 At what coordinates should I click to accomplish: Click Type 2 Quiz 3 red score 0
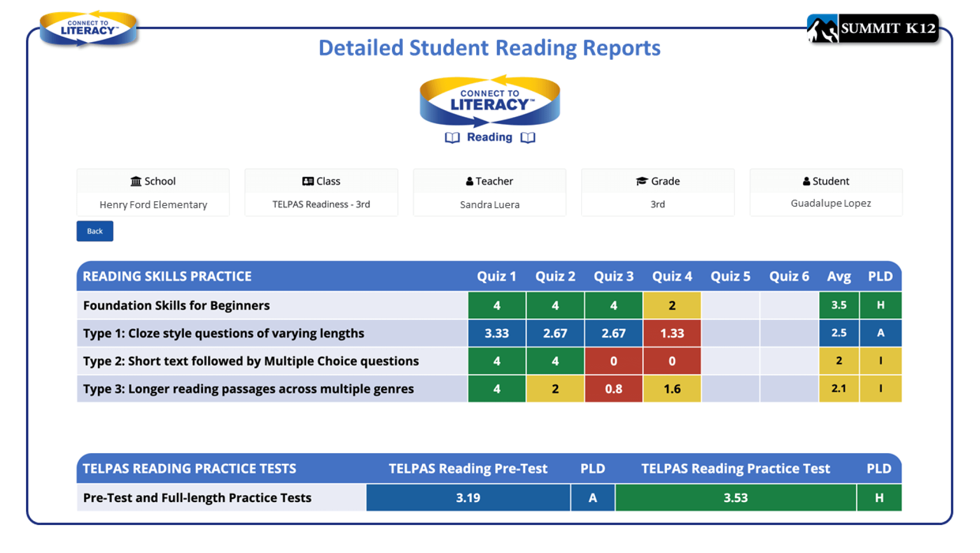[613, 361]
